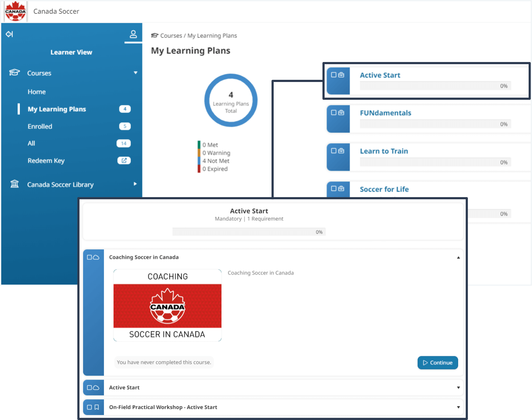The height and width of the screenshot is (420, 532).
Task: Open the Soccer for Life learning plan link
Action: click(384, 189)
